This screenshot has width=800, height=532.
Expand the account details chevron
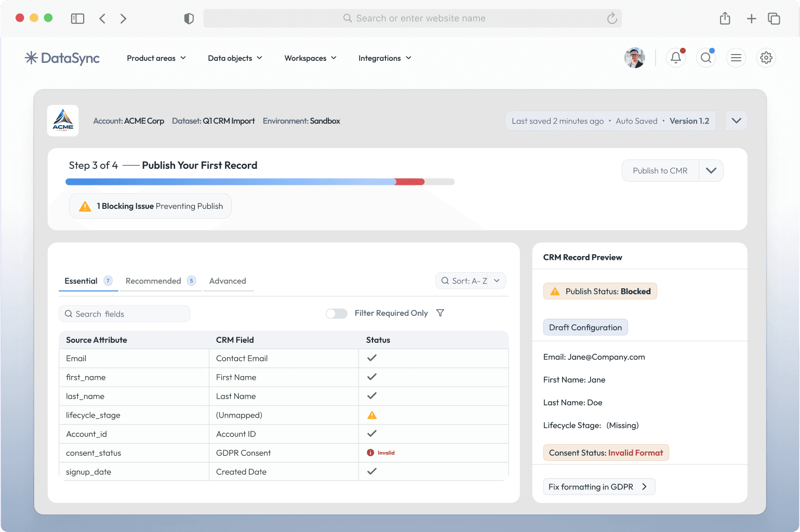(736, 121)
